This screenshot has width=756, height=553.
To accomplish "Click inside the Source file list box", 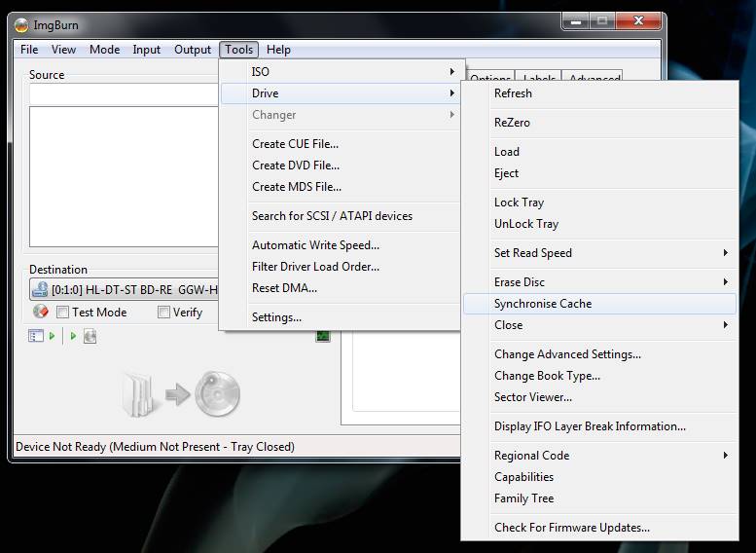I will [x=124, y=176].
